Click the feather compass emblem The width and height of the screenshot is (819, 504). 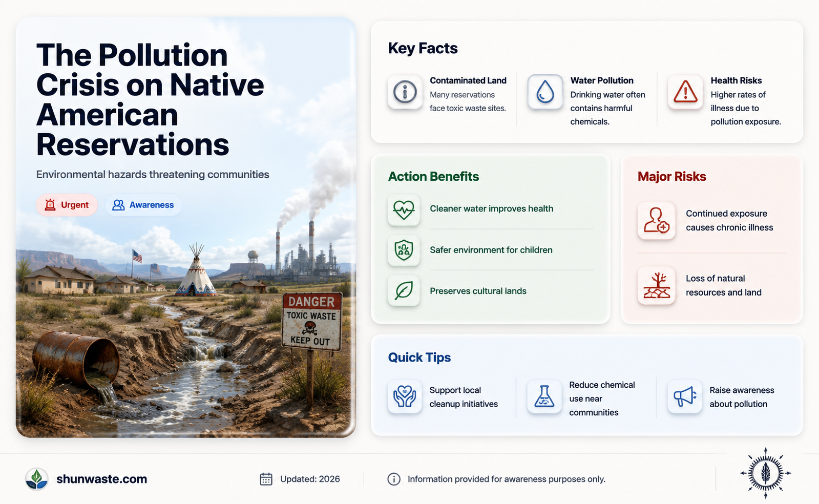(x=765, y=473)
